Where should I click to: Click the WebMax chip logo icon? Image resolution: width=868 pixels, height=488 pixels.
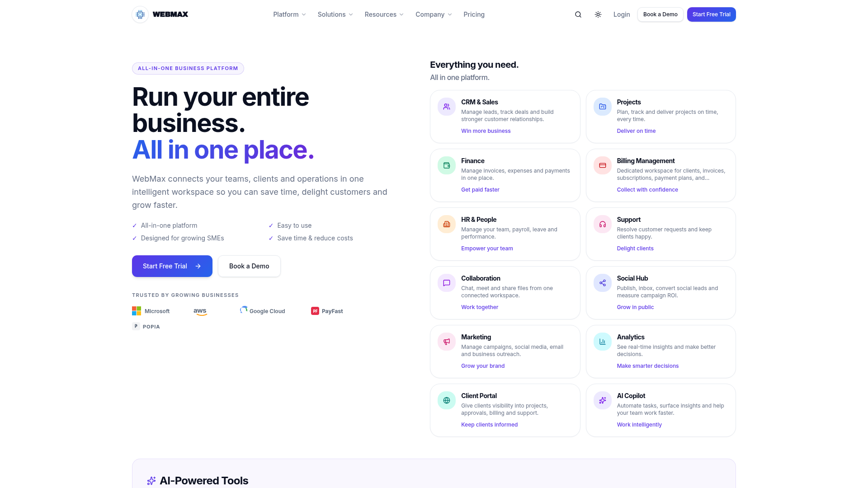(140, 14)
